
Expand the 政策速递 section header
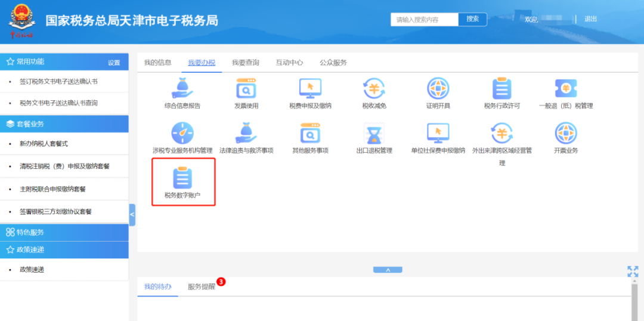click(64, 249)
